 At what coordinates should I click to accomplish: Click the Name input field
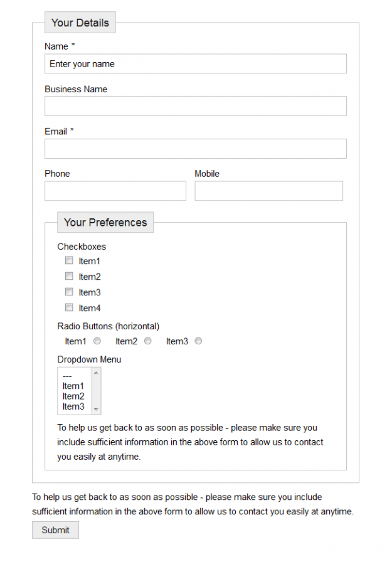195,64
